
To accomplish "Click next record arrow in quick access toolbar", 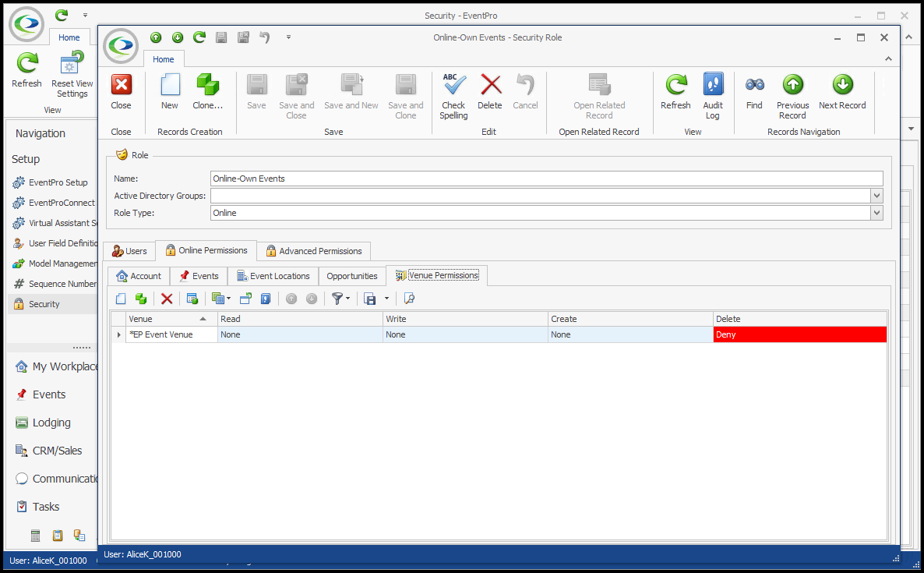I will pos(178,37).
